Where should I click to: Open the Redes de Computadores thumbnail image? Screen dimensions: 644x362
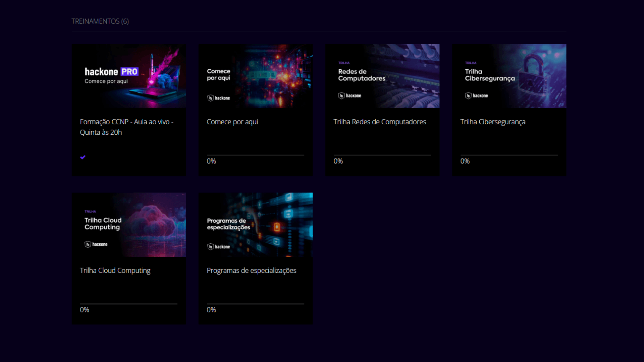(x=382, y=76)
